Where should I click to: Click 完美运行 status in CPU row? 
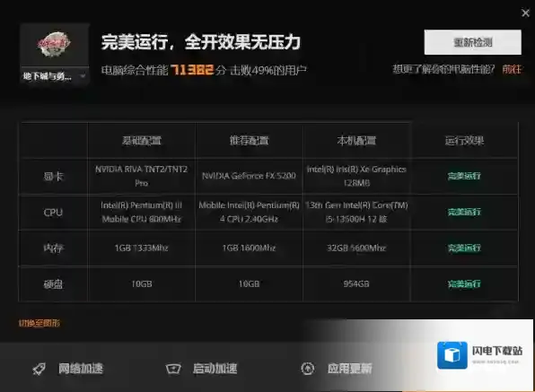(464, 212)
